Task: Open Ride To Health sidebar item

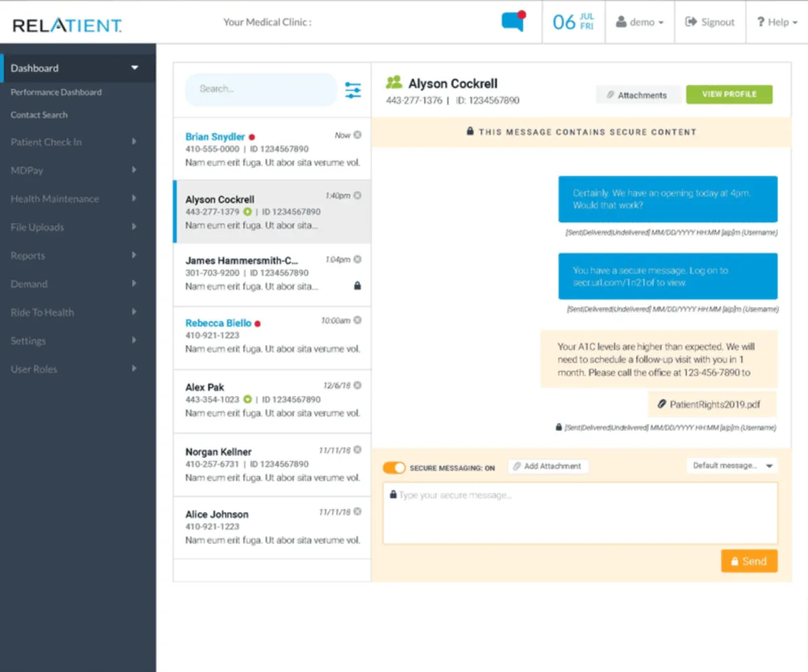Action: pyautogui.click(x=78, y=312)
